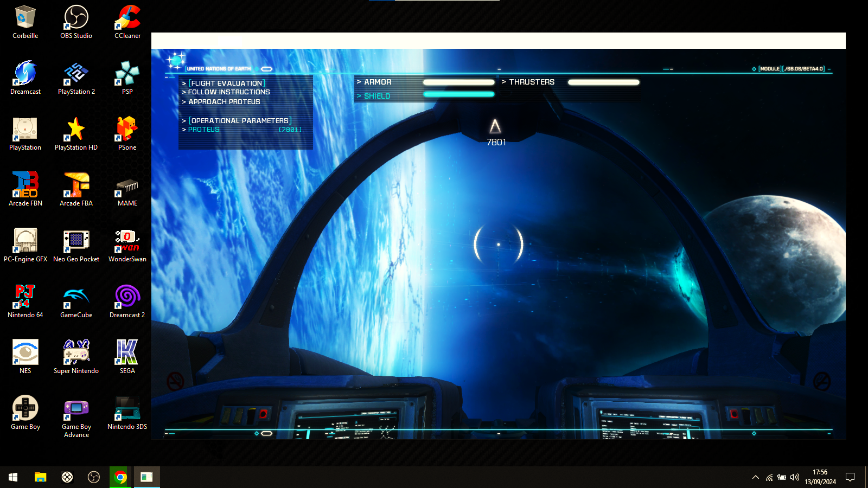The width and height of the screenshot is (868, 488).
Task: Click the OPERATIONAL PARAMETERS heading
Action: tap(240, 120)
